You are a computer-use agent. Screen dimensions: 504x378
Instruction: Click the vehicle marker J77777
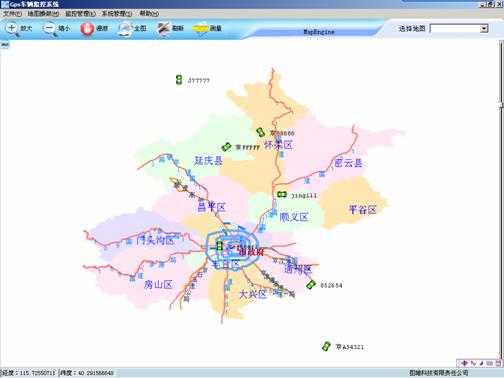pos(179,80)
